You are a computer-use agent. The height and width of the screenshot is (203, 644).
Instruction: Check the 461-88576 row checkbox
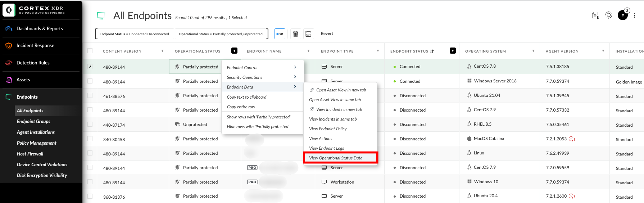(90, 96)
